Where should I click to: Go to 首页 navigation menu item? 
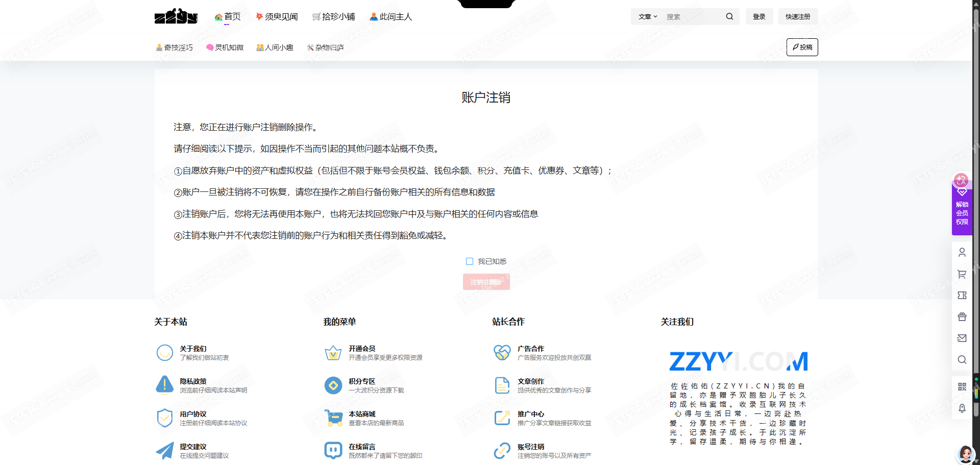pos(227,17)
